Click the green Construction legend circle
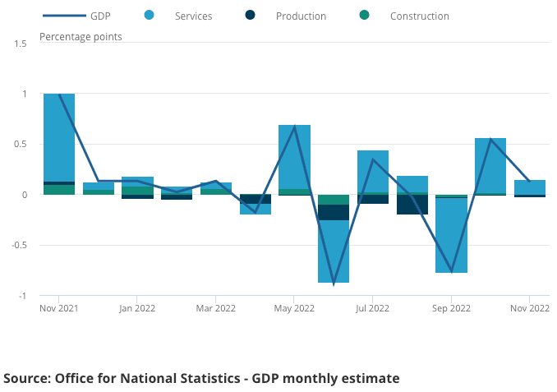 [364, 16]
